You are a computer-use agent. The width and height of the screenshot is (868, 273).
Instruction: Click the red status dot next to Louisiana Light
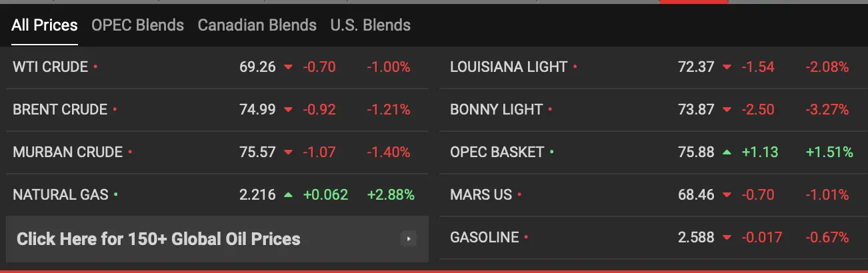click(x=575, y=67)
